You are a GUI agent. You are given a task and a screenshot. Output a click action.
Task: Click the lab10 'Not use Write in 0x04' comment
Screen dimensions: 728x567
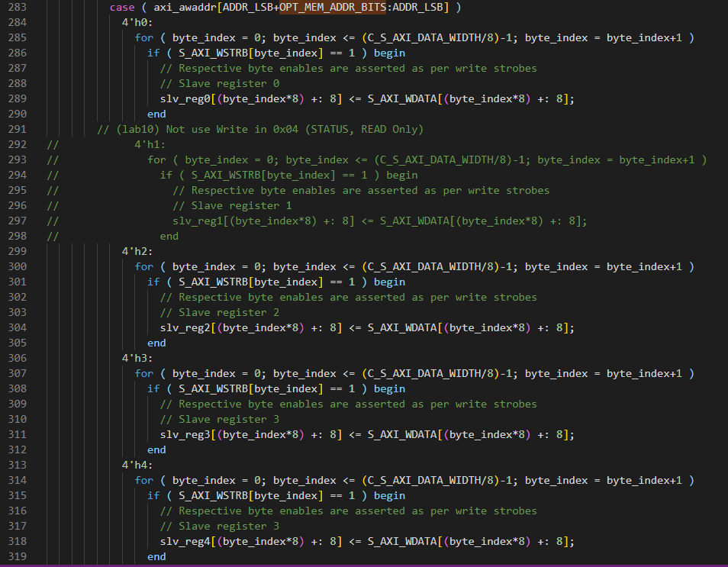[260, 130]
